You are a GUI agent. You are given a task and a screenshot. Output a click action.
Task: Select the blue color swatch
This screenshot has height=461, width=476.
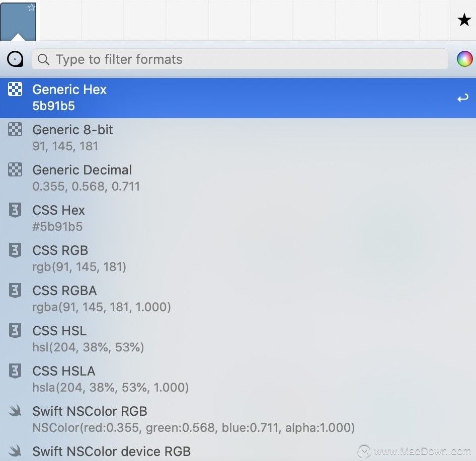(18, 20)
